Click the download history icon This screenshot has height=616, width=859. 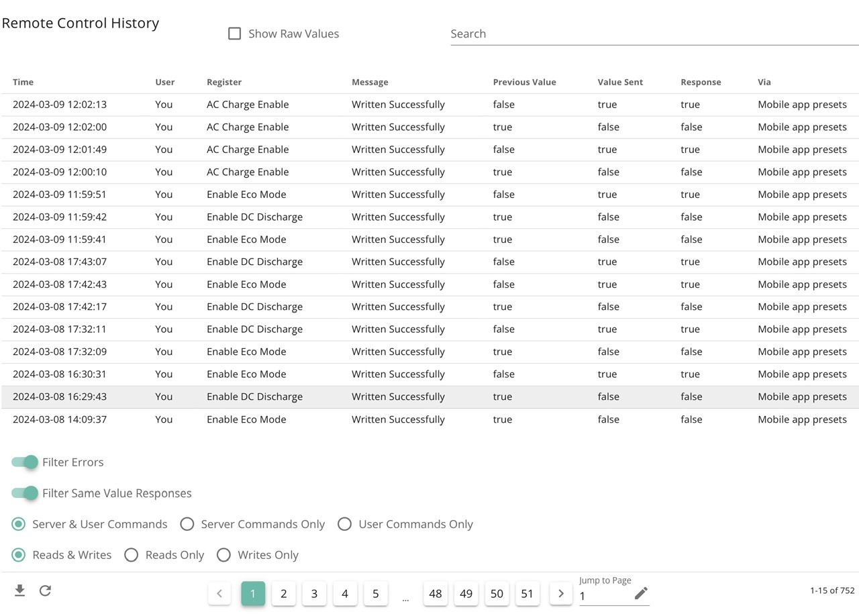pyautogui.click(x=20, y=591)
